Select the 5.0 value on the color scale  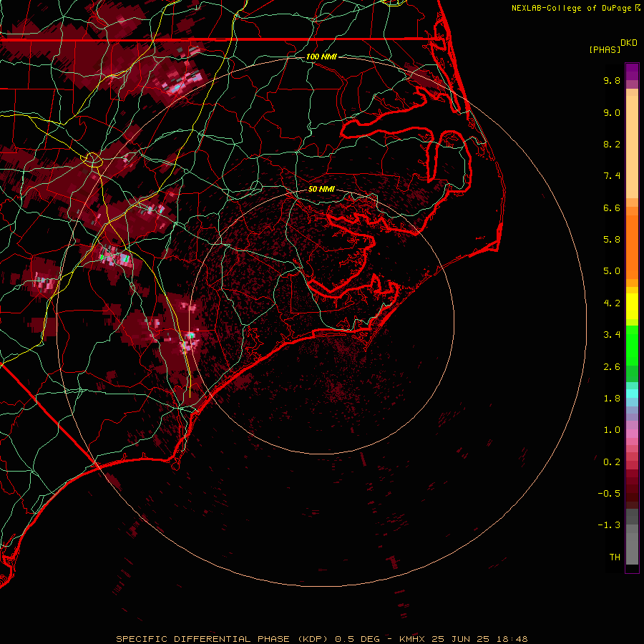[612, 271]
